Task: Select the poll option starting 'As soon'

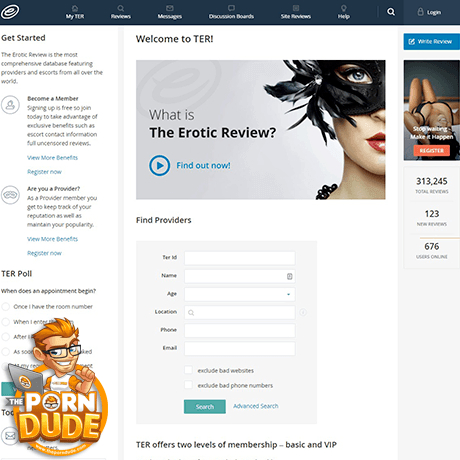Action: (6, 351)
